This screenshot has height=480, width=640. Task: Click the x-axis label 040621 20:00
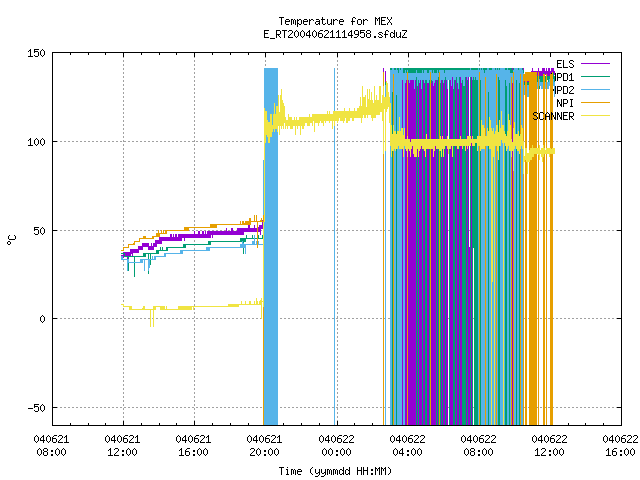coord(264,446)
